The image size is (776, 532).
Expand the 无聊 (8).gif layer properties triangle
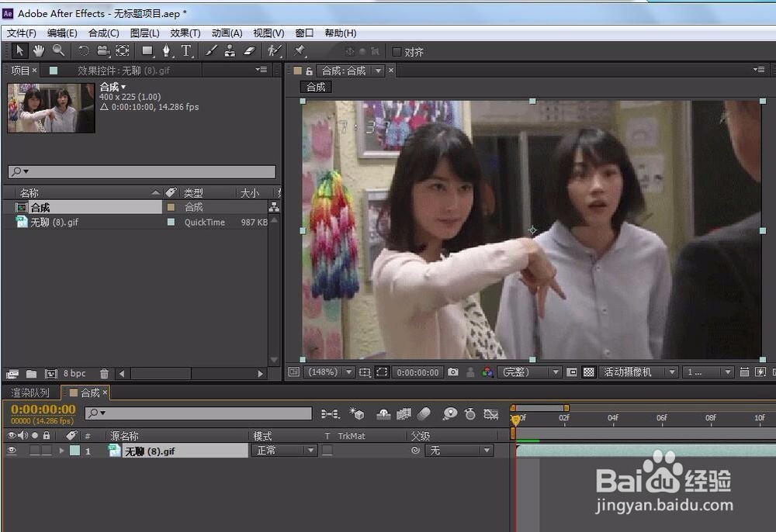tap(61, 451)
